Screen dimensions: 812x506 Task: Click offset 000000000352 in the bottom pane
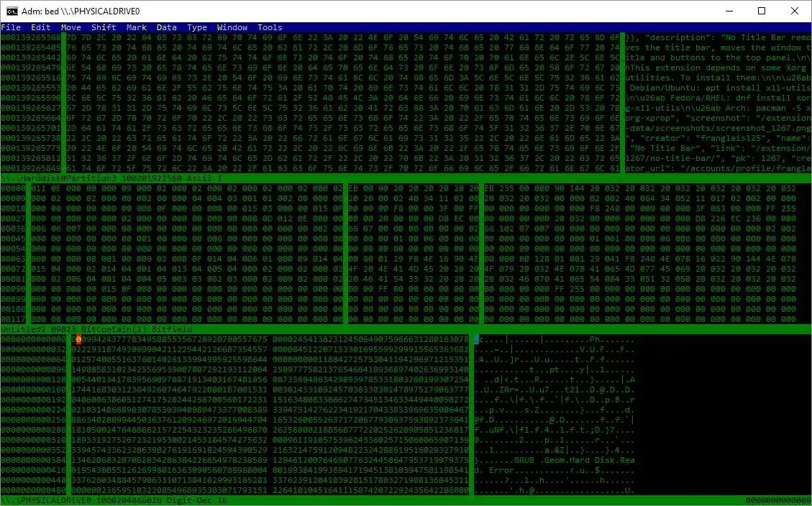(34, 450)
